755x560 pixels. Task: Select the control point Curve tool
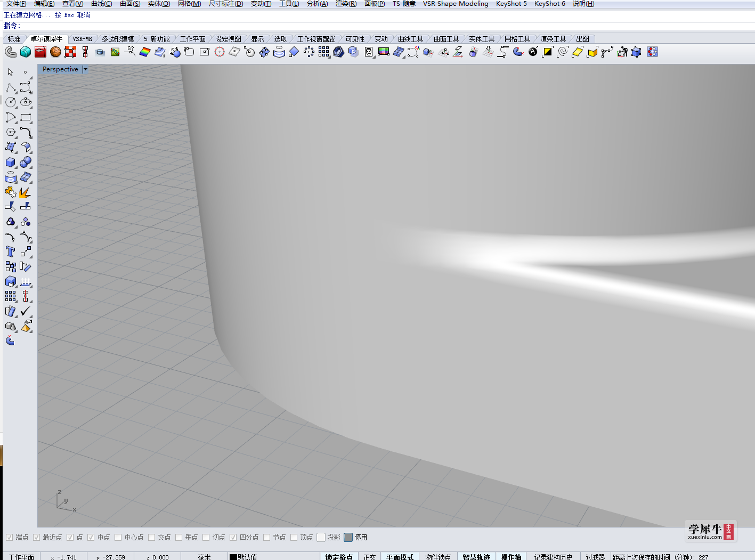[26, 87]
